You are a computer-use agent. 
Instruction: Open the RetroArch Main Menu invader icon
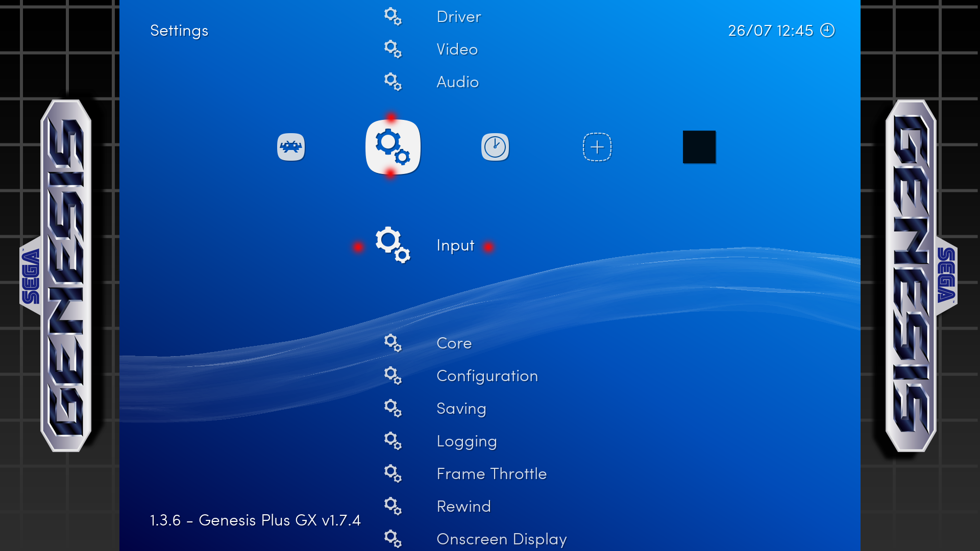coord(291,147)
